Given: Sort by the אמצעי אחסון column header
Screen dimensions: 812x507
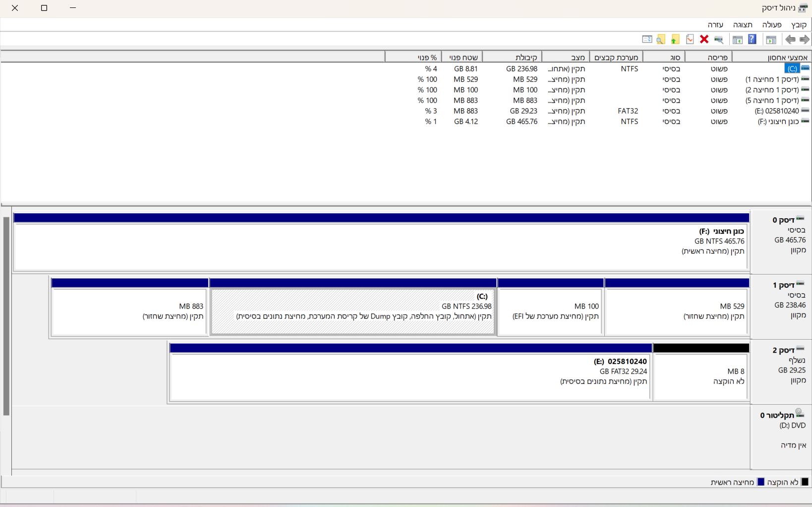Looking at the screenshot, I should (x=771, y=58).
